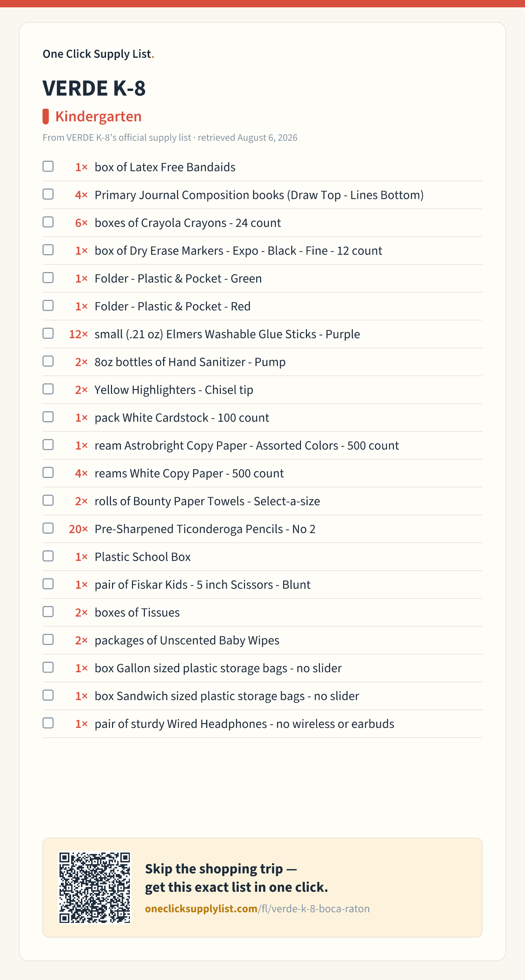The height and width of the screenshot is (980, 525).
Task: Tick the Primary Journal Composition books box
Action: (x=48, y=194)
